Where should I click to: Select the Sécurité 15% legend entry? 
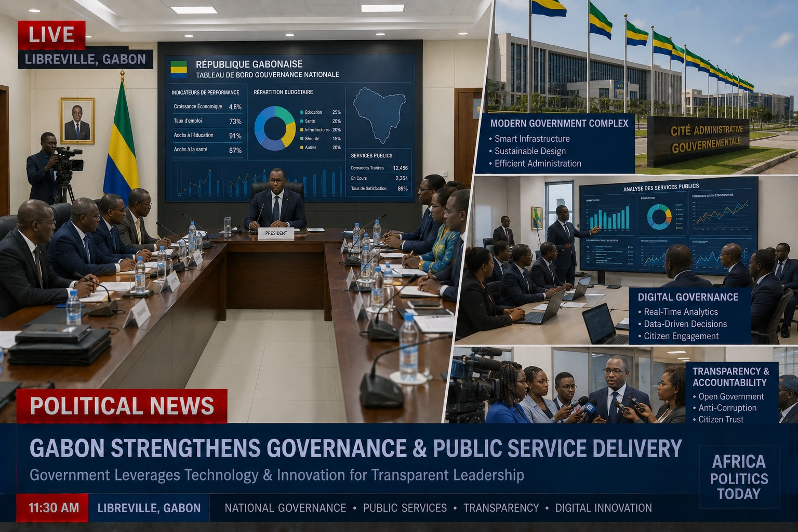pos(320,139)
